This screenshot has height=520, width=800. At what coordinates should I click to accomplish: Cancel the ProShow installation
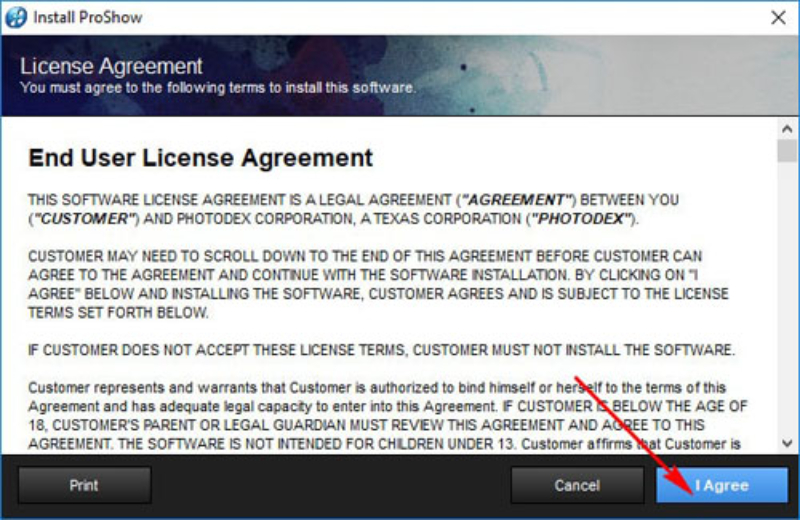[577, 485]
